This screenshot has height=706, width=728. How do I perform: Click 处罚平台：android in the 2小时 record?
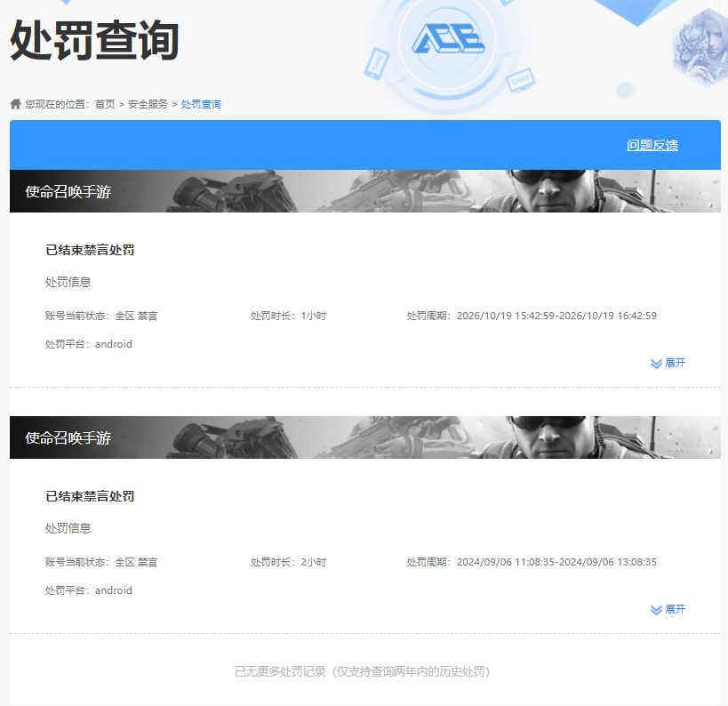coord(89,590)
